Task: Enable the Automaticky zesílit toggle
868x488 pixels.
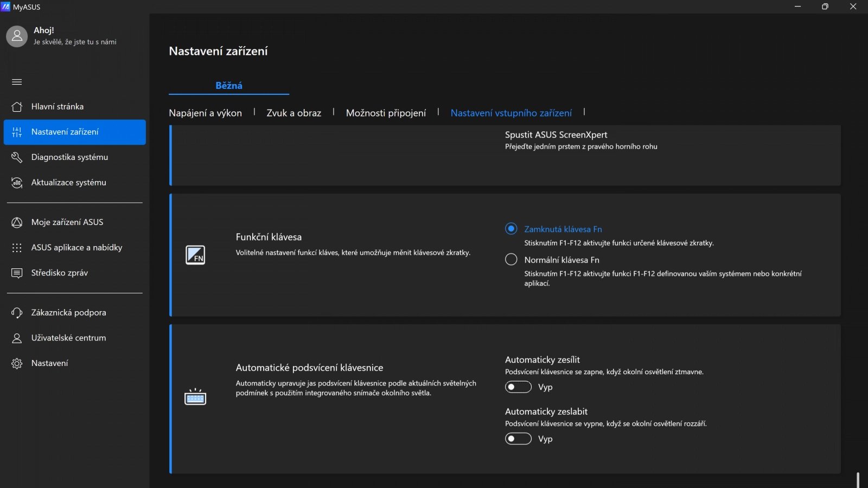Action: click(518, 387)
